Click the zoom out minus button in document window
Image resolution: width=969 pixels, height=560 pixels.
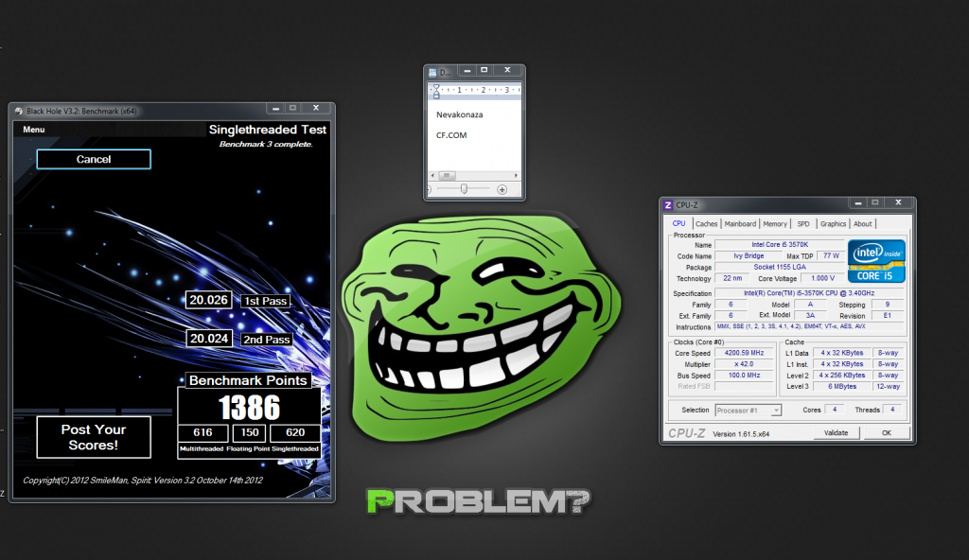point(429,190)
